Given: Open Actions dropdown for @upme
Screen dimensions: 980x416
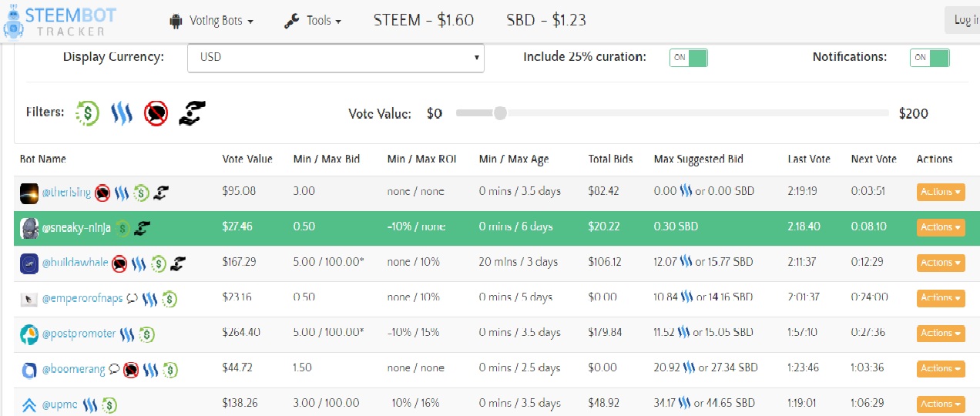Looking at the screenshot, I should (x=941, y=404).
